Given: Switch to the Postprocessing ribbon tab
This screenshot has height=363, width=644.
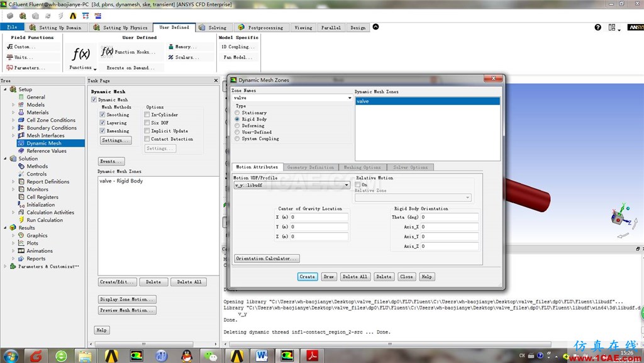Looking at the screenshot, I should point(260,28).
